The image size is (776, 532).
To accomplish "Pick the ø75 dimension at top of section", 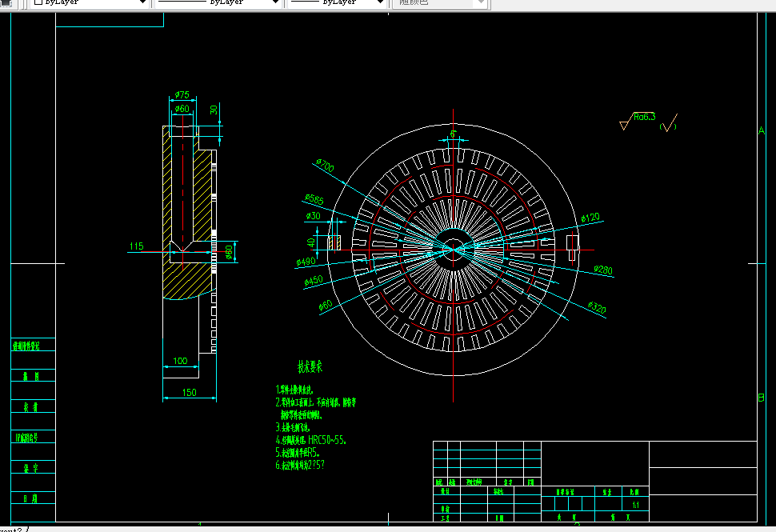I will click(182, 94).
